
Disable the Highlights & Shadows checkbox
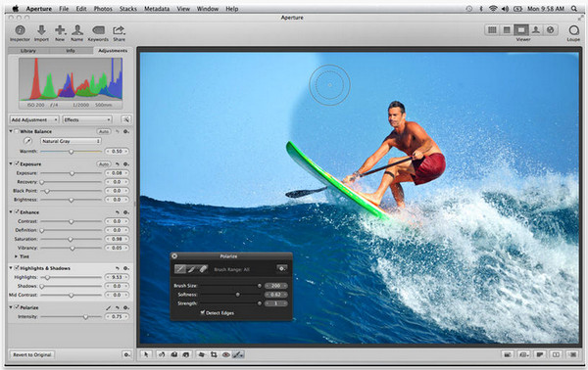coord(17,268)
